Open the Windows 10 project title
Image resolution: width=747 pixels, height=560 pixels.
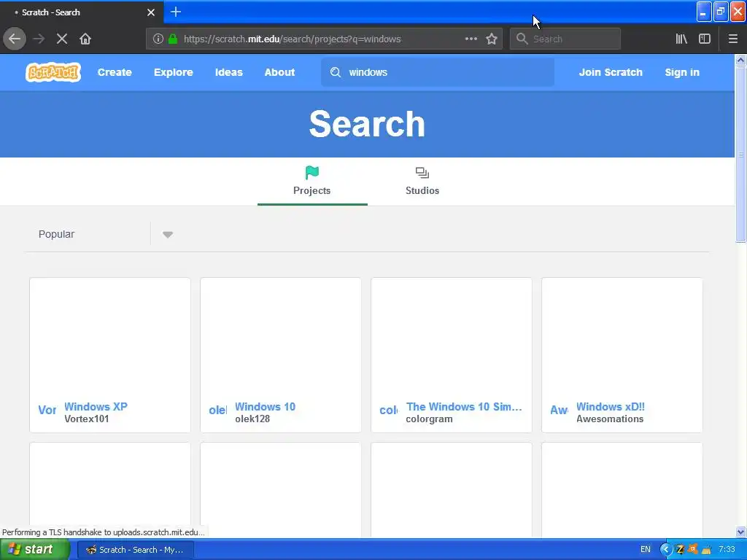point(266,407)
